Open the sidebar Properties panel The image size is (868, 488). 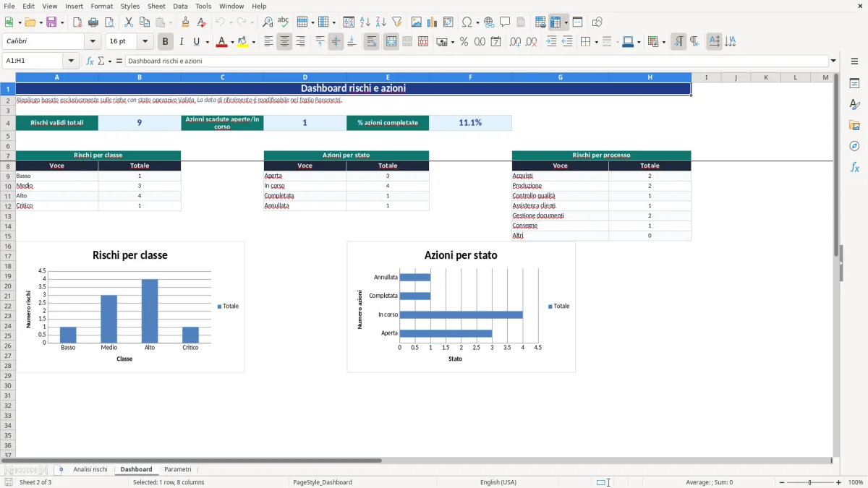[854, 83]
